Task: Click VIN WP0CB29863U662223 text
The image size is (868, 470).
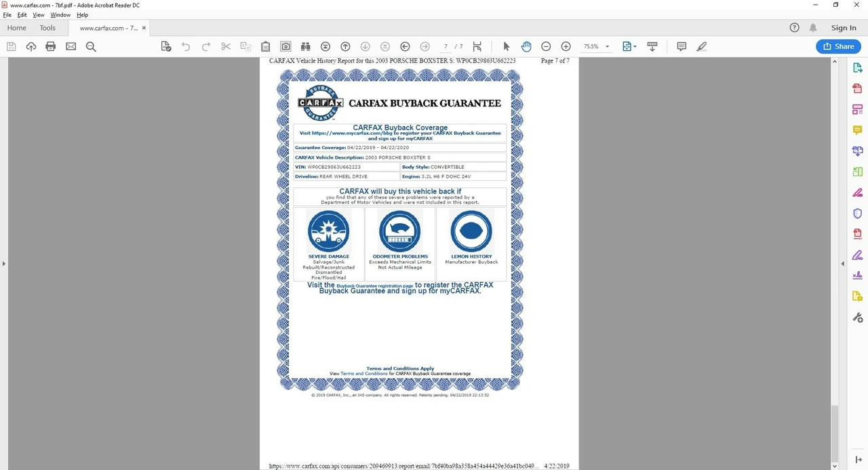Action: pos(328,167)
